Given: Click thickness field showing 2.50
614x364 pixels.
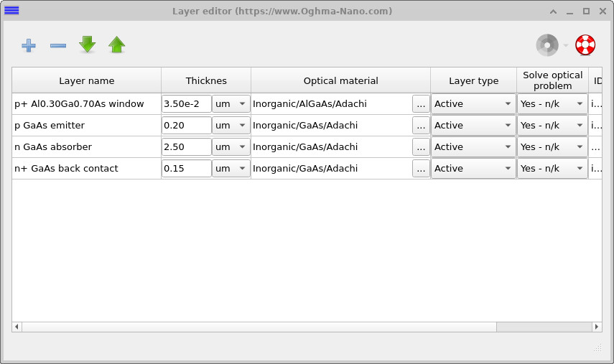Looking at the screenshot, I should (x=187, y=146).
